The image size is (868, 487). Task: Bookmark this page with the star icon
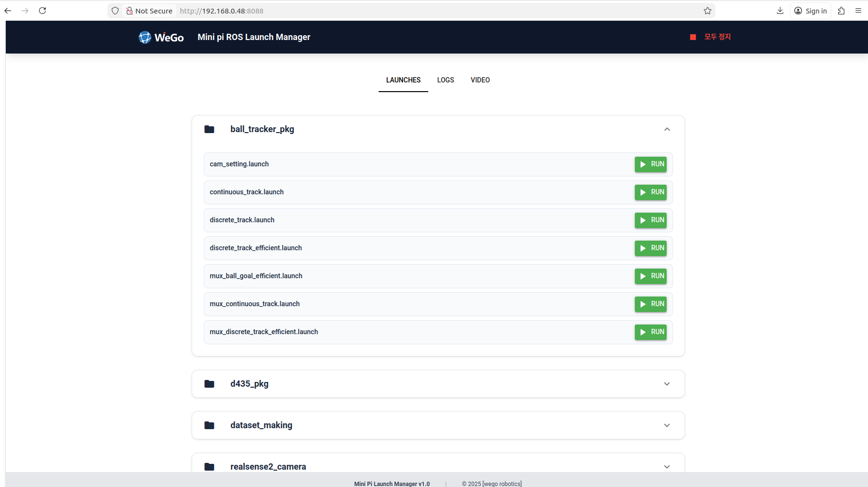pyautogui.click(x=707, y=11)
